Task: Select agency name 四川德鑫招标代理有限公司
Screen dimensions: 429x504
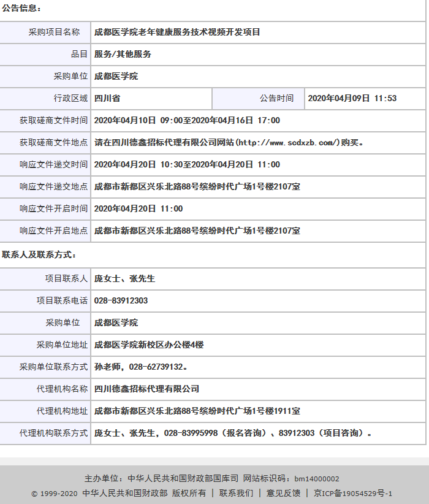Action: point(146,389)
